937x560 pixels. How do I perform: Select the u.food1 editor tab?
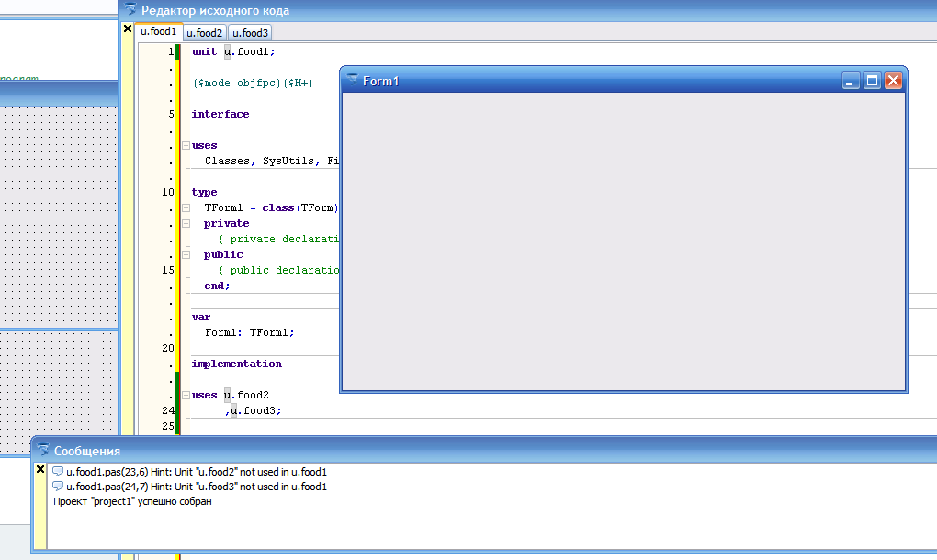(158, 32)
